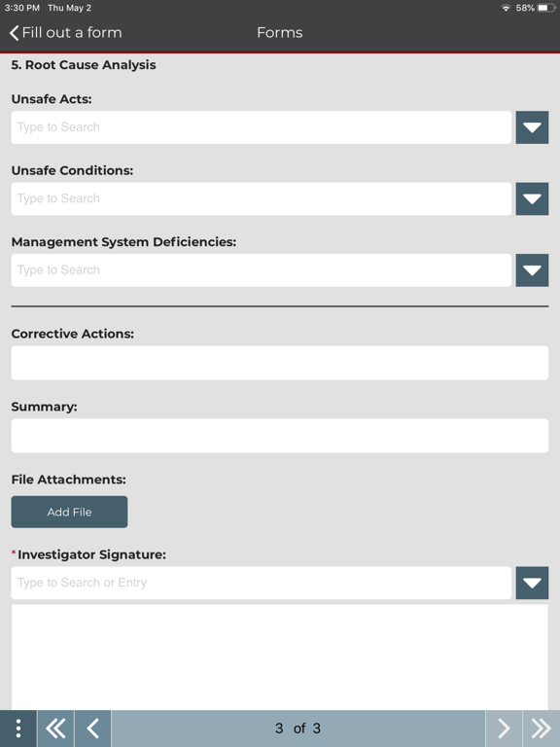The width and height of the screenshot is (560, 747).
Task: Go back to Fill out a form
Action: [66, 32]
